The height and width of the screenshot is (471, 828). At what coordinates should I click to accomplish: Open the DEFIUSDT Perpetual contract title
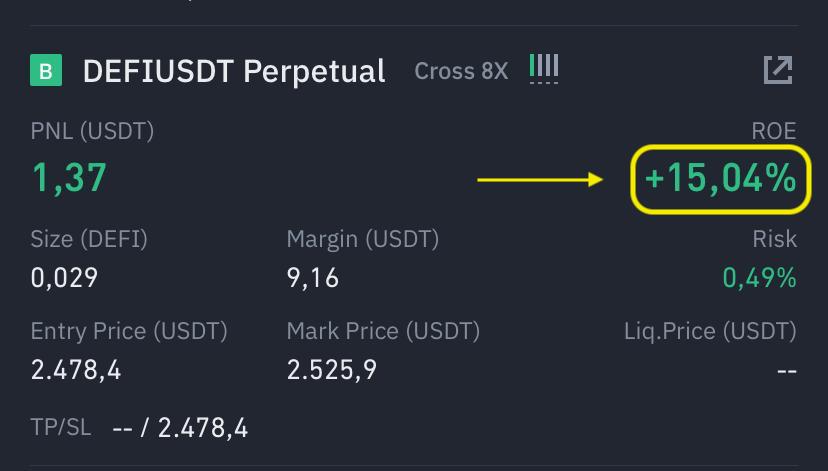pyautogui.click(x=234, y=71)
